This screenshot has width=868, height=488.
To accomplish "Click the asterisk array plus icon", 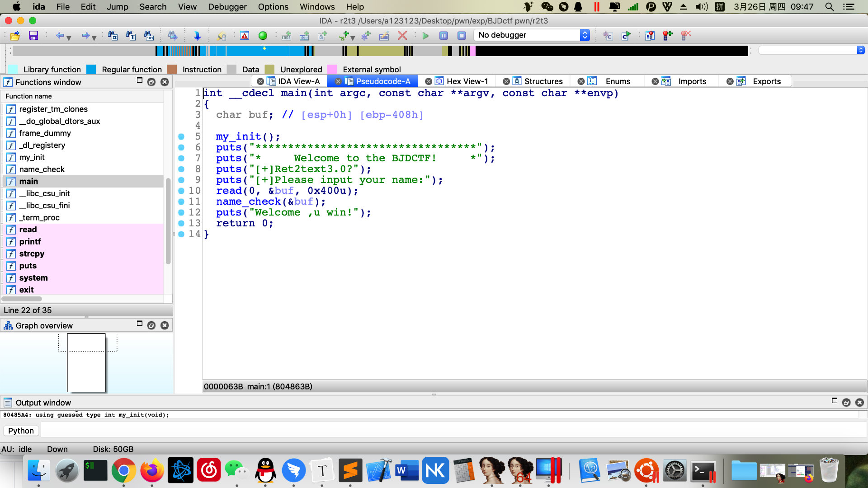I will tap(366, 35).
